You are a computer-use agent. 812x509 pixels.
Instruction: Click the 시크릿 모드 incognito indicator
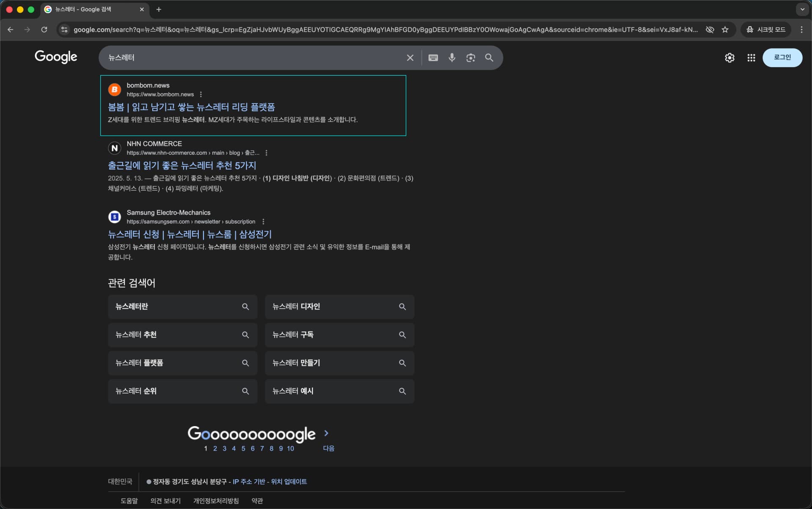click(x=766, y=30)
